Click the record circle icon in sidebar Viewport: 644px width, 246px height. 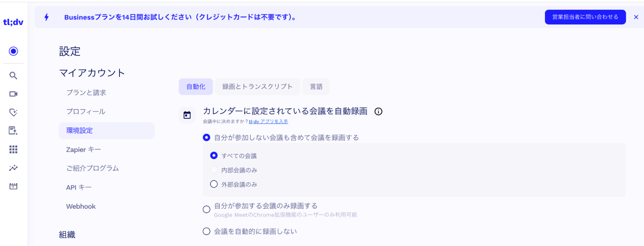13,51
